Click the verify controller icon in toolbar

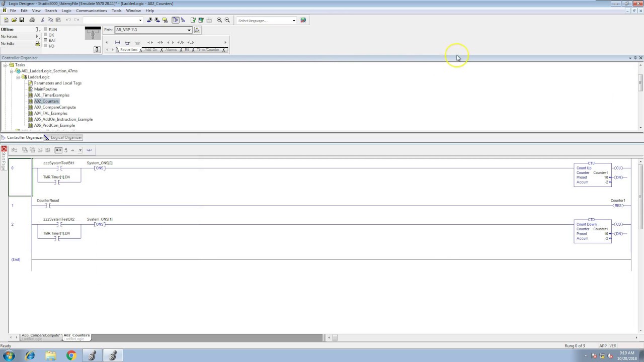(201, 20)
